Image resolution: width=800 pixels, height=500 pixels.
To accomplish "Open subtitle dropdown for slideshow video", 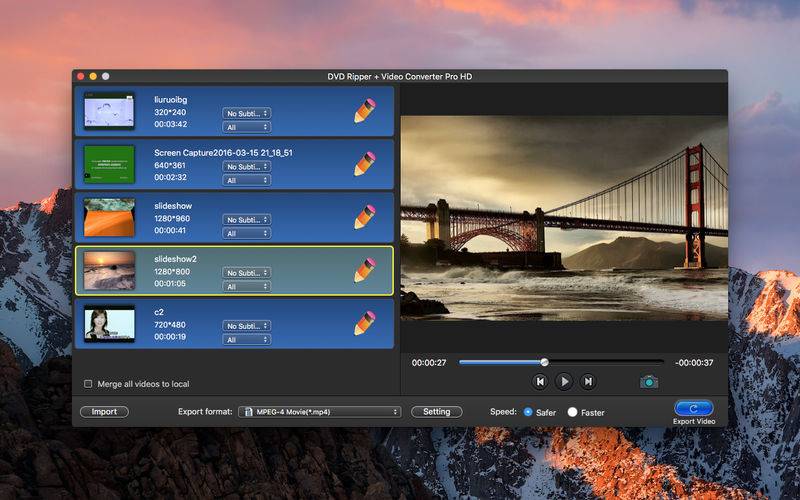I will click(x=246, y=219).
